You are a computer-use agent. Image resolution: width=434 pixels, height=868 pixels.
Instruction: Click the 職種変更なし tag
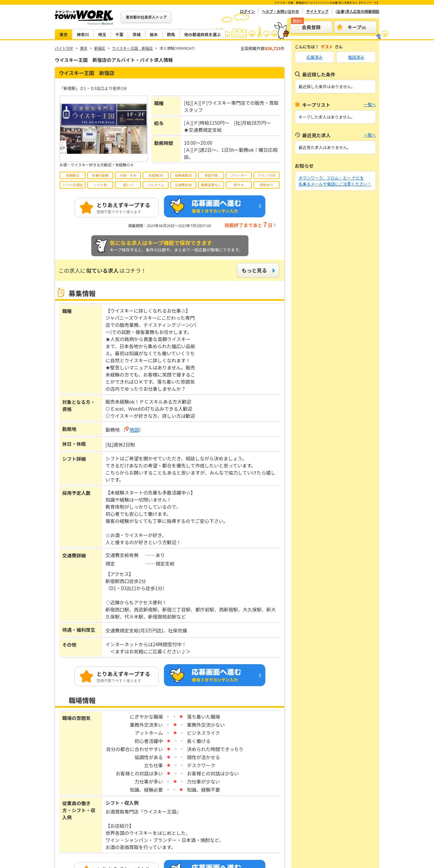click(211, 185)
